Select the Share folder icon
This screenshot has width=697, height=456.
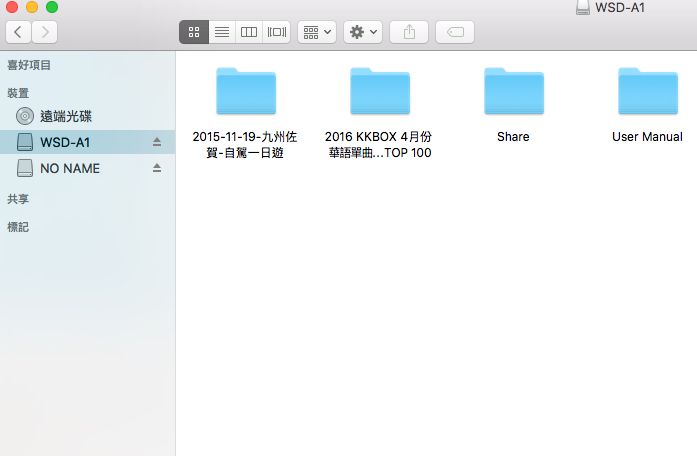click(514, 91)
